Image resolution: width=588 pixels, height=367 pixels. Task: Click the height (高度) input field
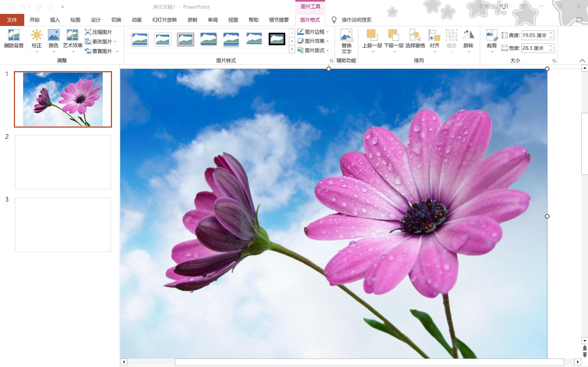(534, 35)
